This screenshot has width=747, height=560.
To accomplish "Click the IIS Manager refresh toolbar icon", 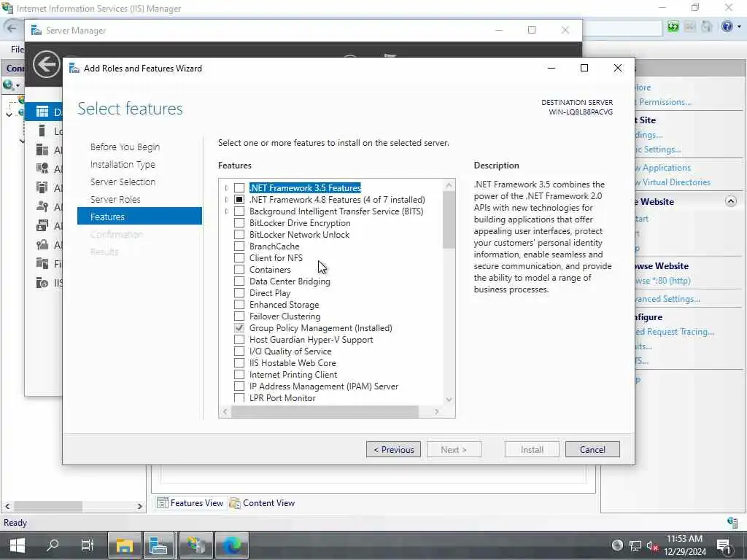I will click(x=673, y=27).
